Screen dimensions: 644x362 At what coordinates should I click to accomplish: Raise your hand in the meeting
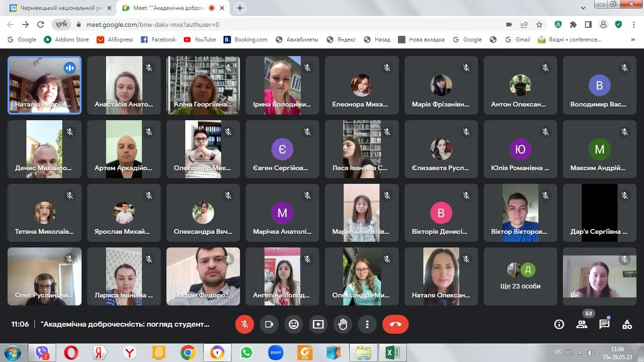click(x=343, y=324)
